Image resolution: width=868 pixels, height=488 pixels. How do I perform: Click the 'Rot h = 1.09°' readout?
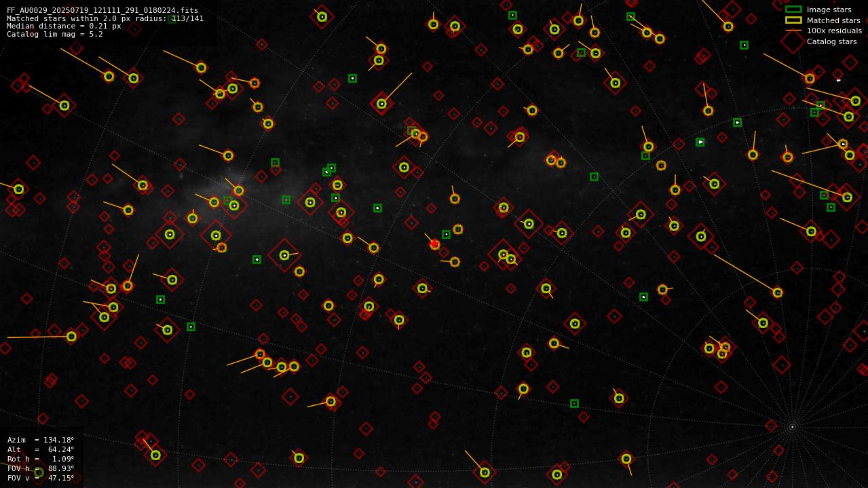click(x=41, y=459)
